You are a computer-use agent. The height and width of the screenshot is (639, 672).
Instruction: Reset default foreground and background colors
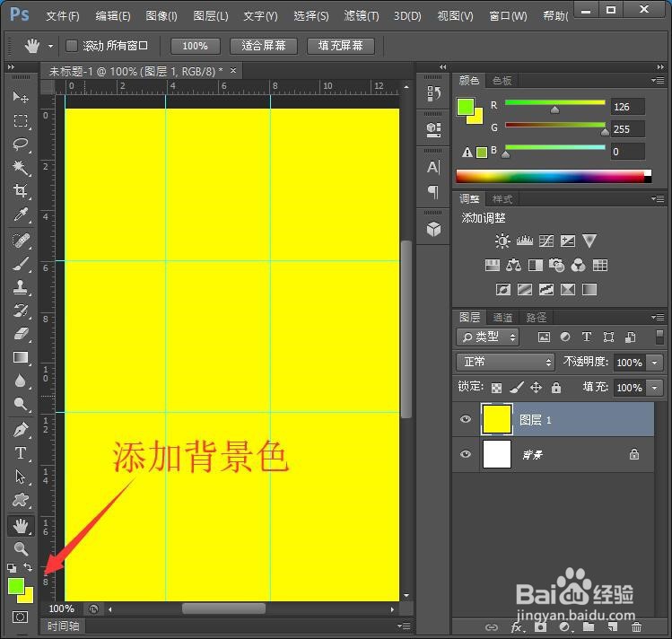click(x=12, y=568)
